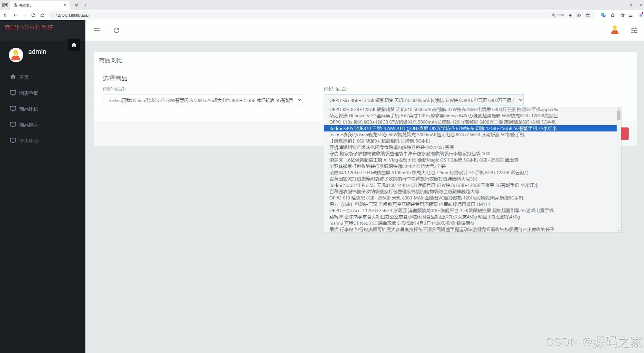Screen dimensions: 644x353
Task: Click the dropdown list scroll-down arrow
Action: pyautogui.click(x=619, y=230)
